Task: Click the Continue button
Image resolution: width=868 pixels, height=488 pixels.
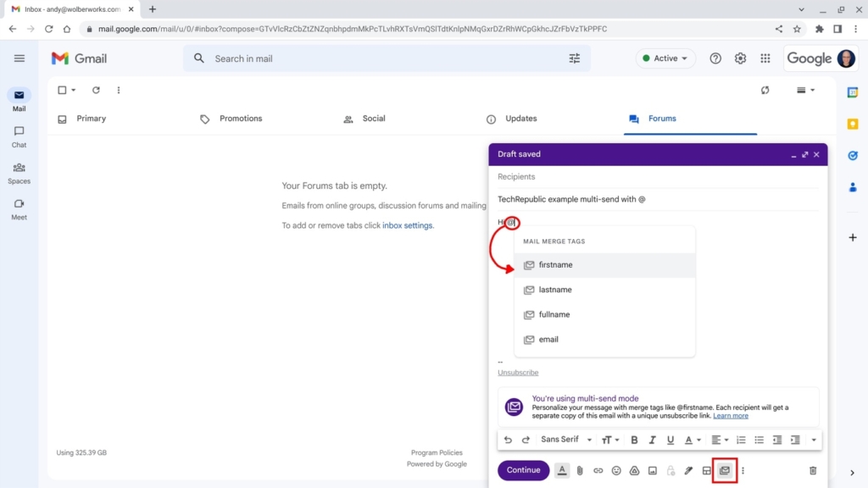Action: click(523, 470)
